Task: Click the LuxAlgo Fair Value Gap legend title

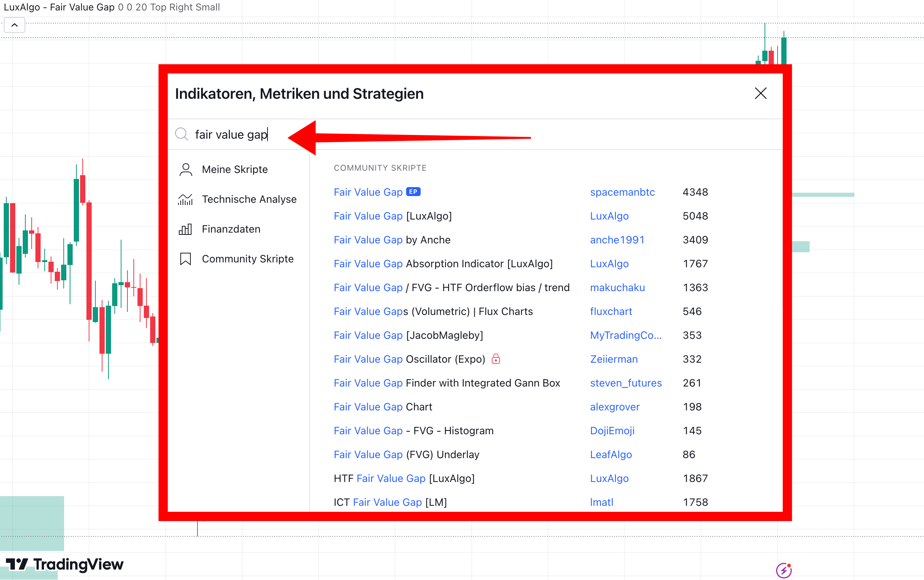Action: pyautogui.click(x=59, y=7)
